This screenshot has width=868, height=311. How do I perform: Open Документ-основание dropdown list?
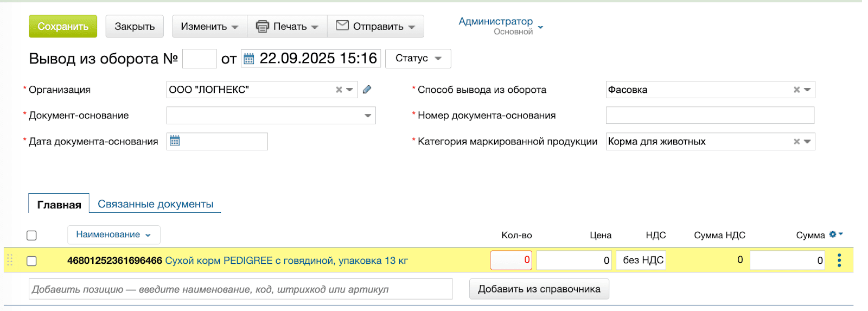[368, 116]
